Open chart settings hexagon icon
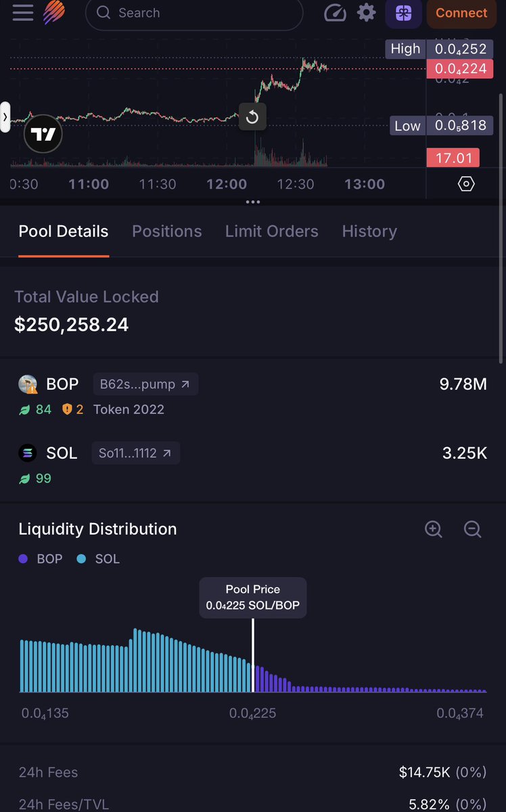The image size is (506, 812). pos(466,184)
